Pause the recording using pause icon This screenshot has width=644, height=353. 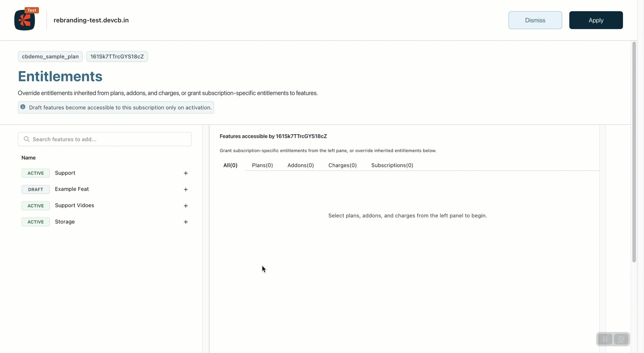click(605, 339)
